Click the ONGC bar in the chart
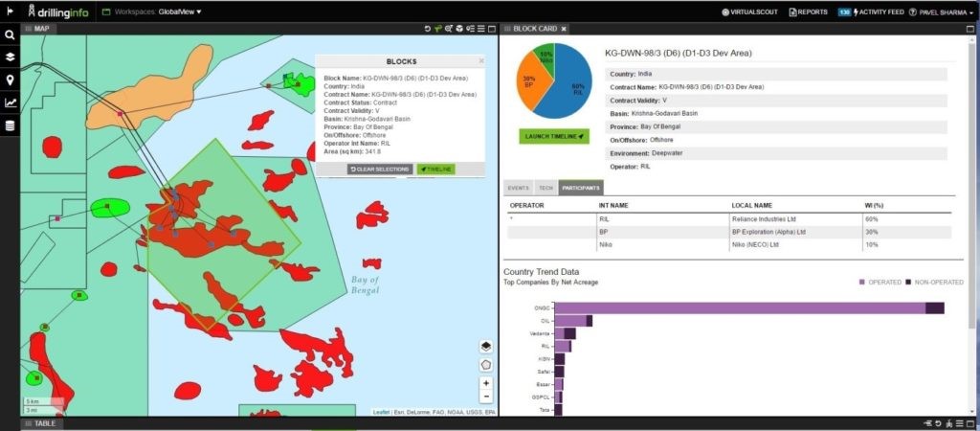The width and height of the screenshot is (980, 431). pos(749,307)
